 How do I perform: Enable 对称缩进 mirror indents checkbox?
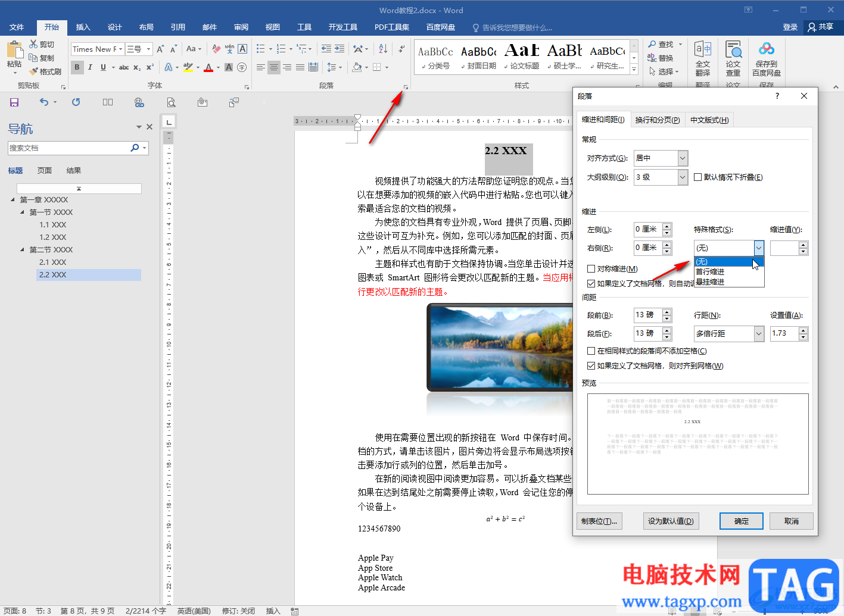pos(591,269)
